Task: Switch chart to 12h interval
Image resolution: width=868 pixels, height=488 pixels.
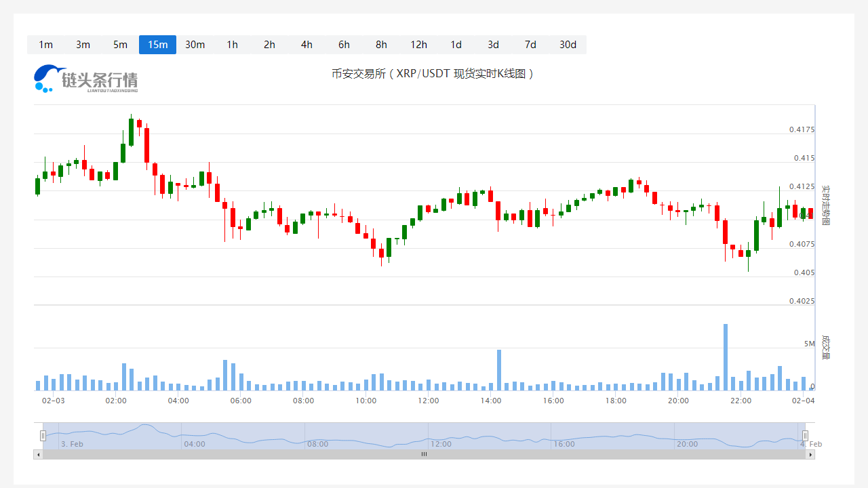Action: (418, 45)
